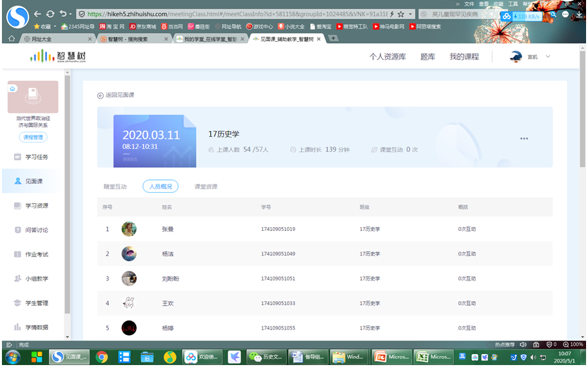
Task: Open WeChat 历史文... in the taskbar
Action: pos(265,357)
